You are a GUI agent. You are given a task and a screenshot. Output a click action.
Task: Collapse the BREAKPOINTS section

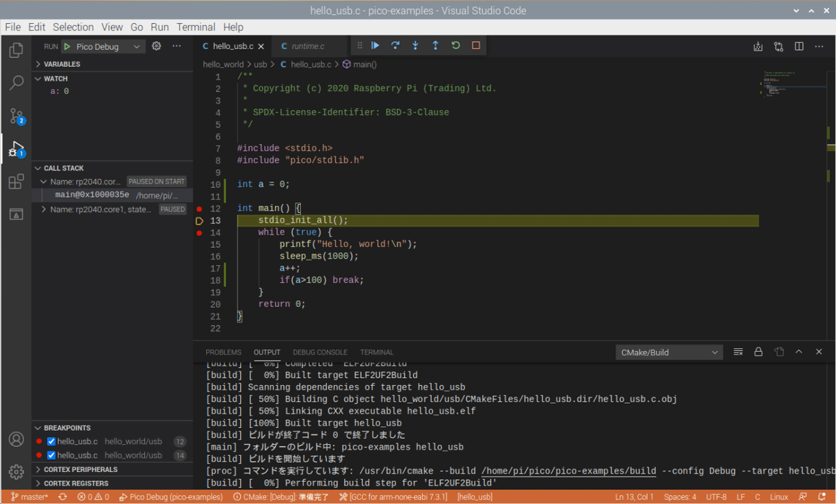click(112, 428)
